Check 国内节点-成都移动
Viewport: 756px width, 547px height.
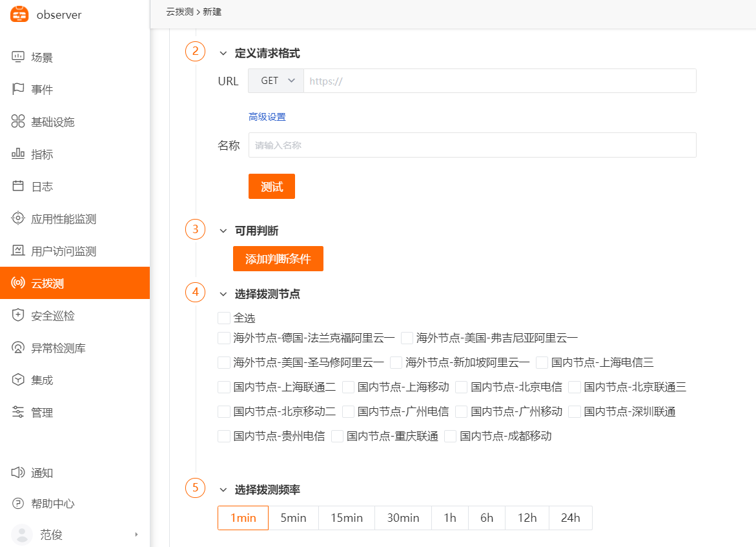pyautogui.click(x=451, y=436)
